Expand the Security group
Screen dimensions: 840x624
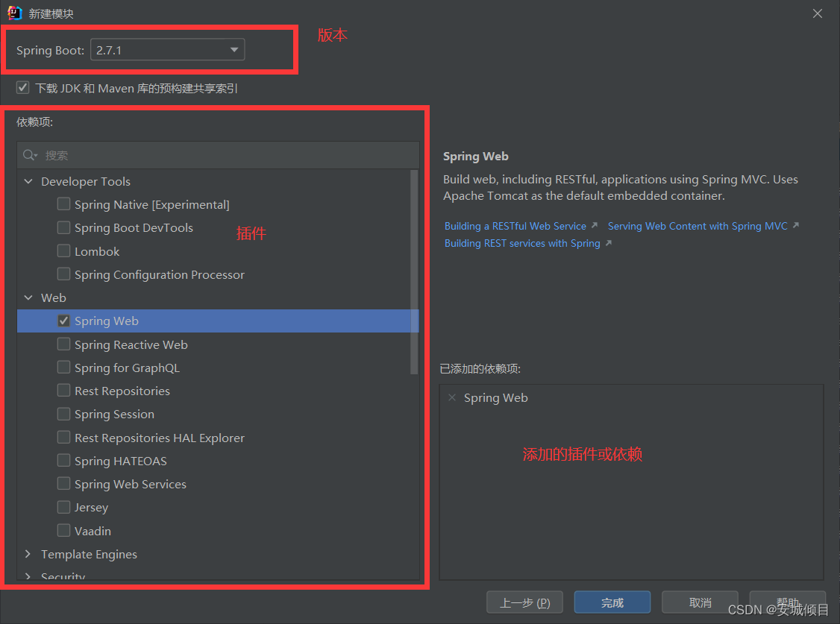click(x=28, y=576)
